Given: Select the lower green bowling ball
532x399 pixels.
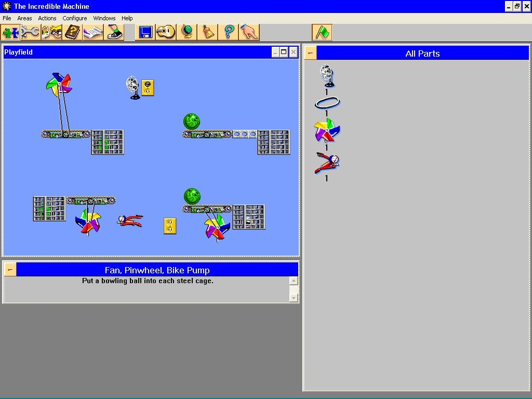Looking at the screenshot, I should click(192, 196).
